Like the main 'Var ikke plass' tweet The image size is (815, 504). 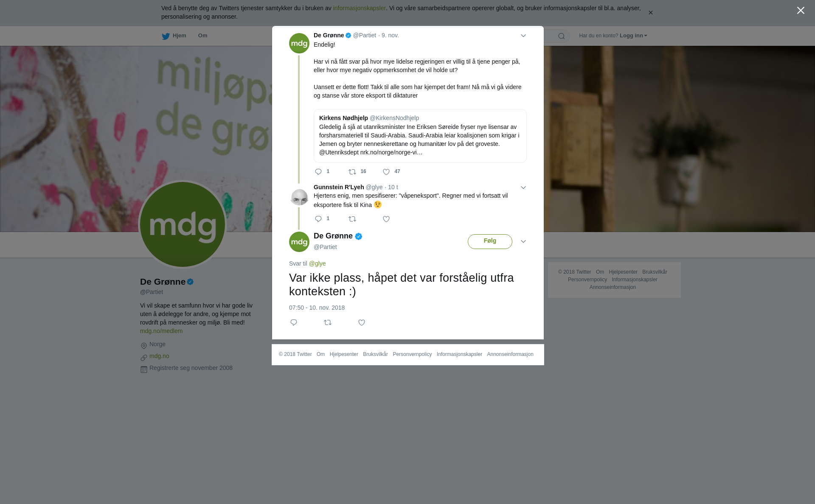[x=362, y=323]
